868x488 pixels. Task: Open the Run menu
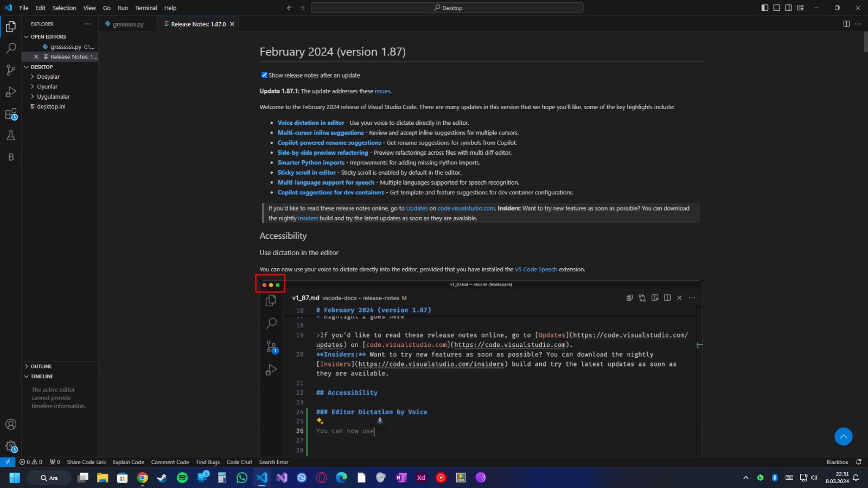pyautogui.click(x=123, y=8)
